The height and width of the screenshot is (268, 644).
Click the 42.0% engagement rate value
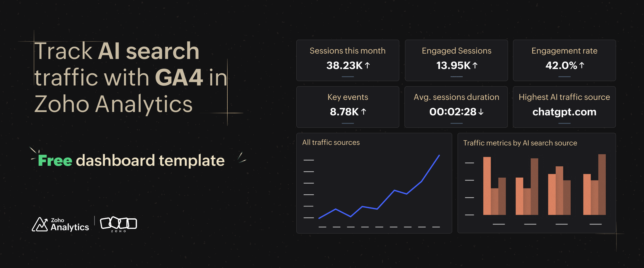(x=561, y=65)
